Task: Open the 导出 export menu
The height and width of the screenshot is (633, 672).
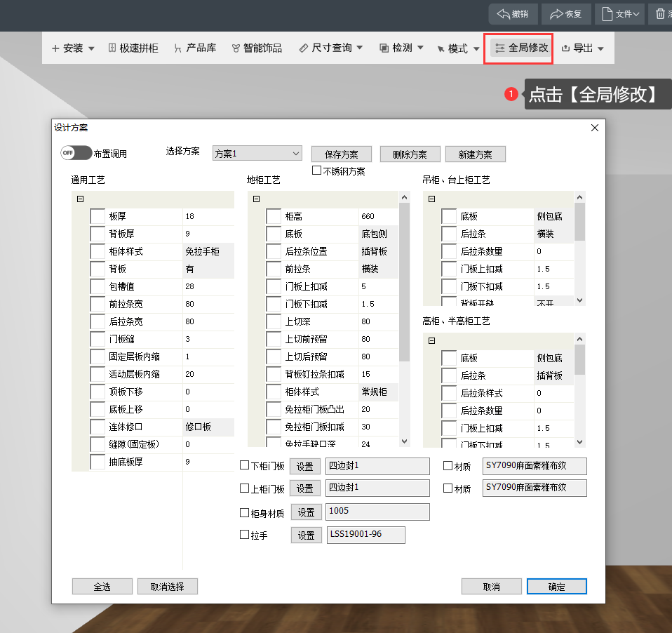Action: click(x=582, y=48)
